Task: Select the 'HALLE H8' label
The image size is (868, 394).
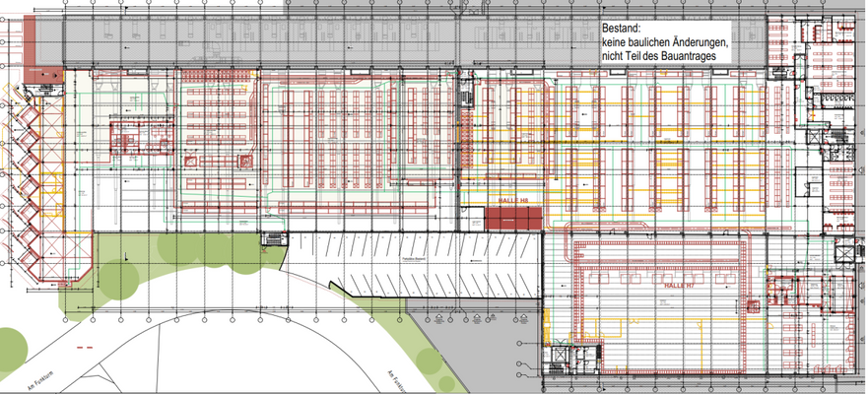Action: point(515,201)
